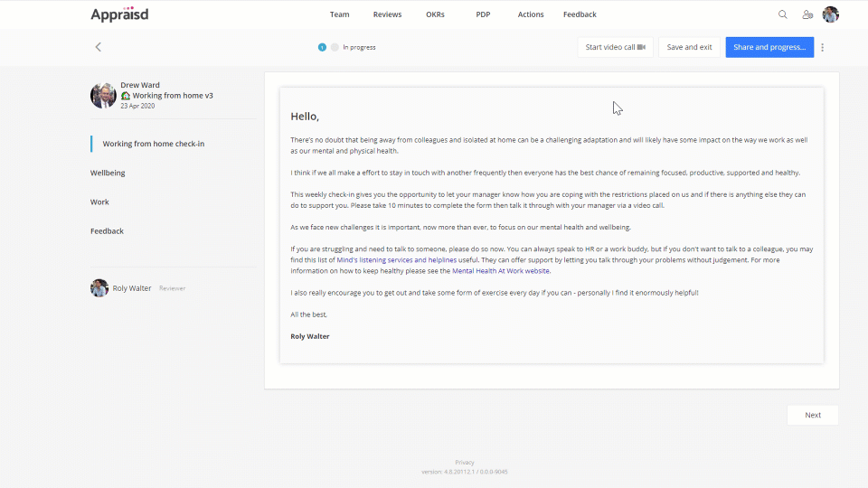
Task: Open the user settings people icon
Action: tap(807, 14)
